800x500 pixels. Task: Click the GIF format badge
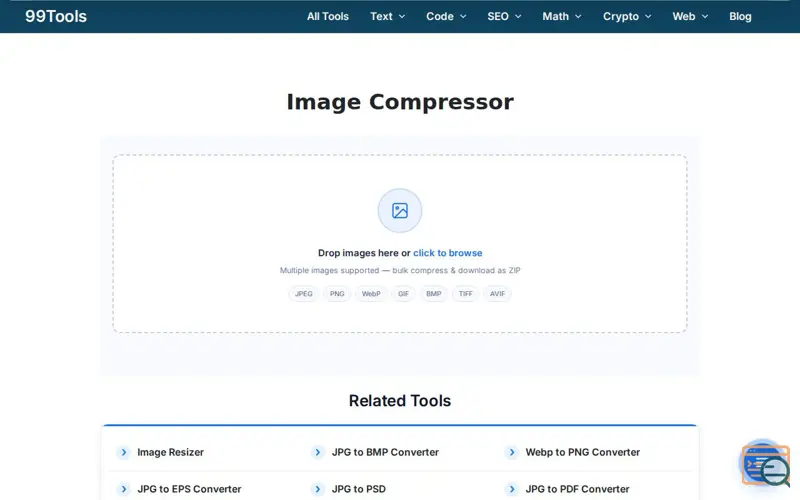[403, 294]
